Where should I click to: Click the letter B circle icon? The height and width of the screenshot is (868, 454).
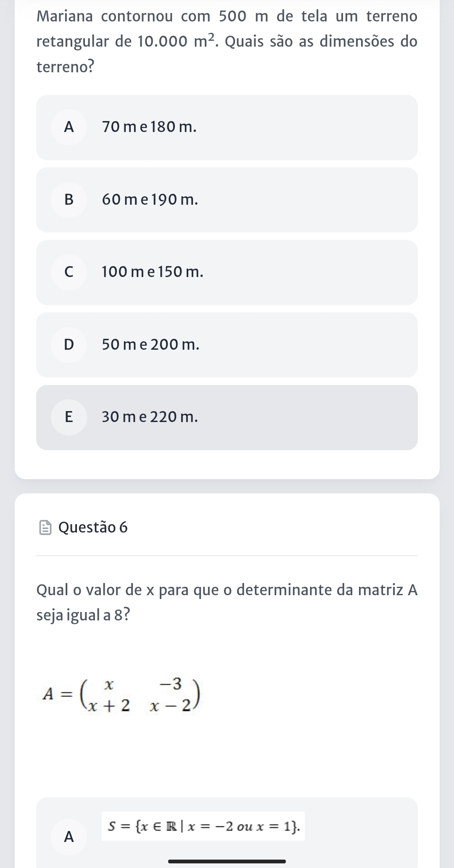click(x=69, y=200)
